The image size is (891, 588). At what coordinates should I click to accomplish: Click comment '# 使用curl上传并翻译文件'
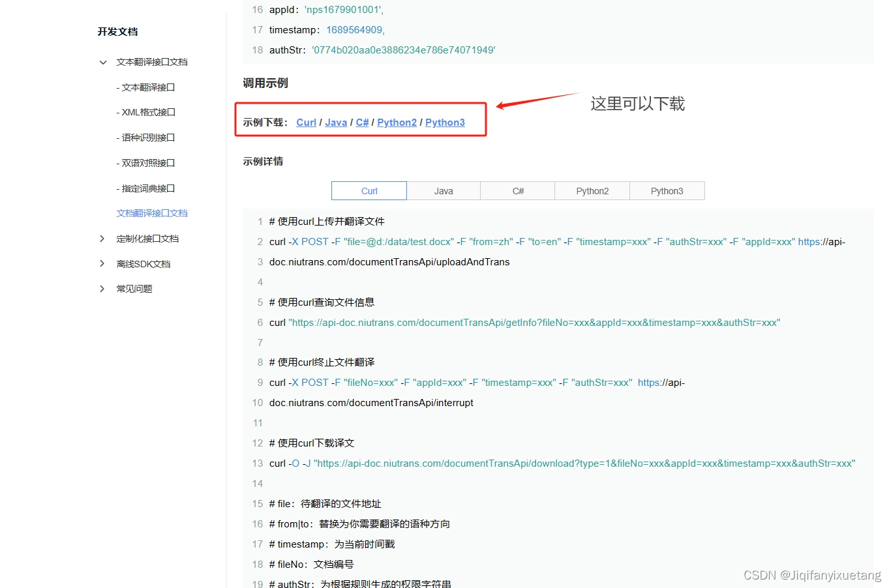click(x=327, y=222)
